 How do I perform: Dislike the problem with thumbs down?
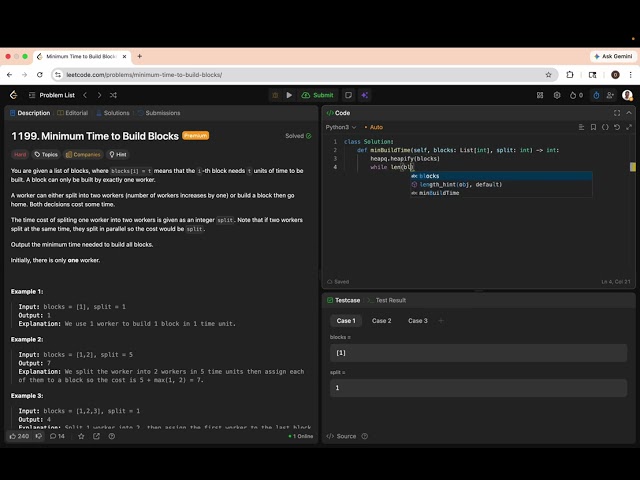point(39,436)
